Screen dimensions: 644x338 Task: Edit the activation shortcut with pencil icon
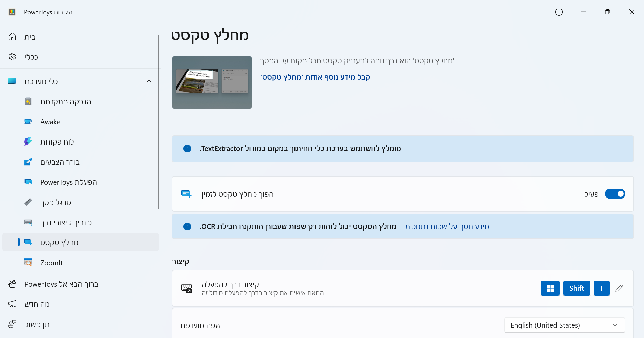click(x=619, y=288)
